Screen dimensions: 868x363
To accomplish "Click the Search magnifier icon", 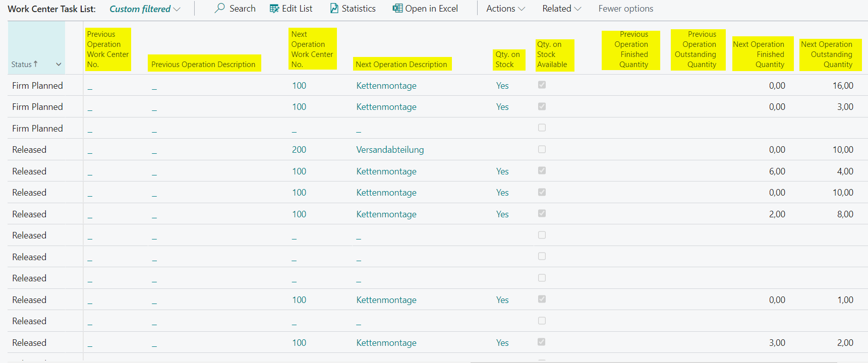I will (x=219, y=9).
